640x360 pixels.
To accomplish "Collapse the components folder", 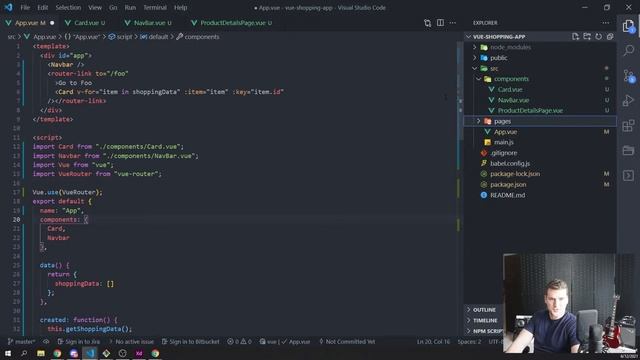I will [479, 79].
